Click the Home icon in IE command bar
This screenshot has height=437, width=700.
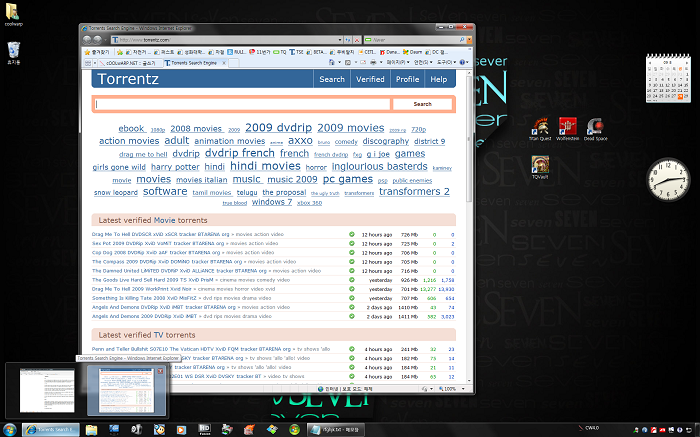click(331, 62)
